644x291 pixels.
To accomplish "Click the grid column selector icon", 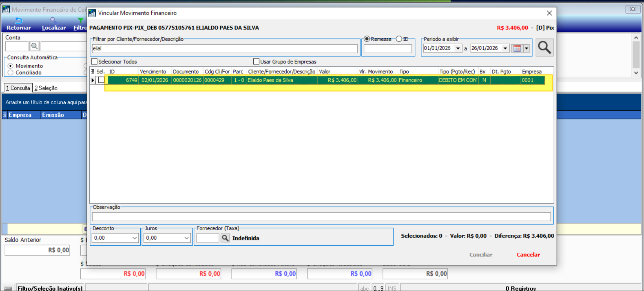I will coord(93,71).
